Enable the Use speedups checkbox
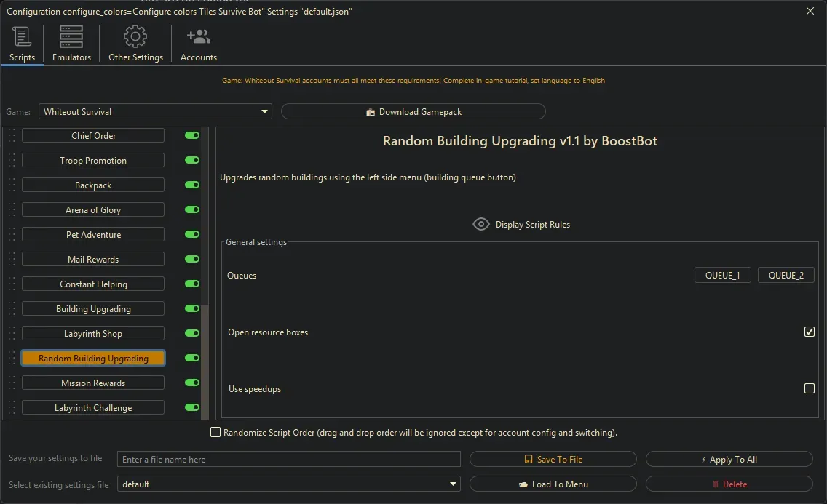Screen dimensions: 827x504 [809, 389]
